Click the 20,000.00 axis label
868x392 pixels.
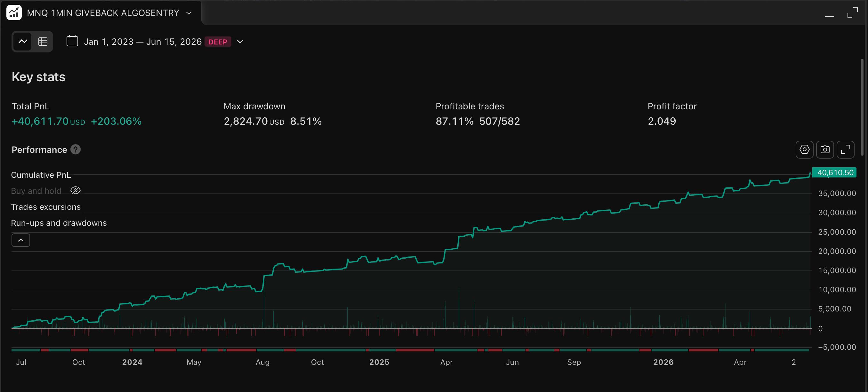837,251
